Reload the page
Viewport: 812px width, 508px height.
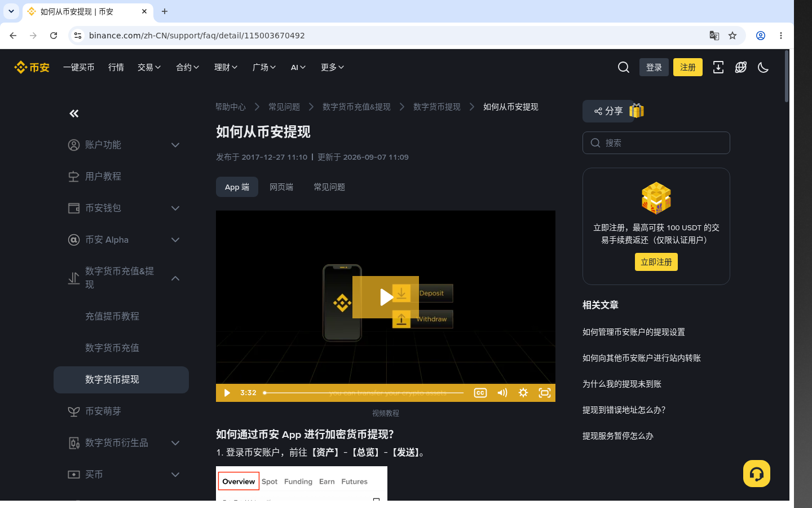point(54,36)
